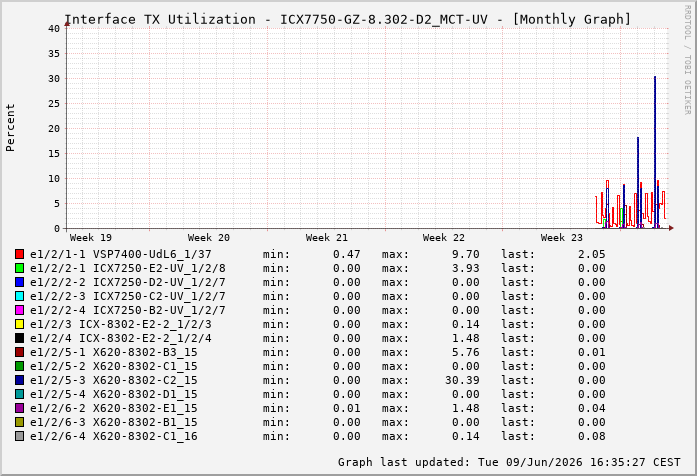Click the legend label e1/2/2-4 ICX7250-B2-UV_1/2/7

coord(128,310)
